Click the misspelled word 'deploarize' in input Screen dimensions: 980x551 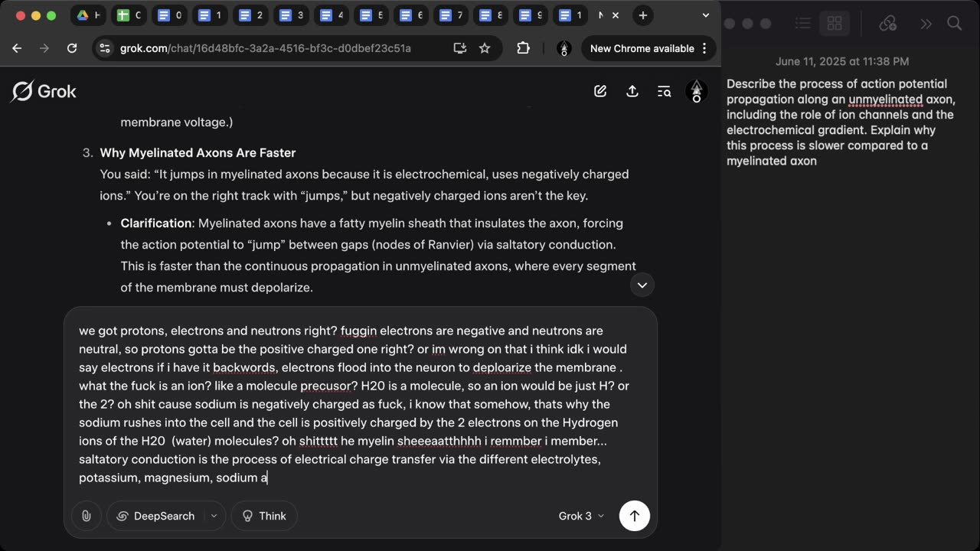point(501,367)
